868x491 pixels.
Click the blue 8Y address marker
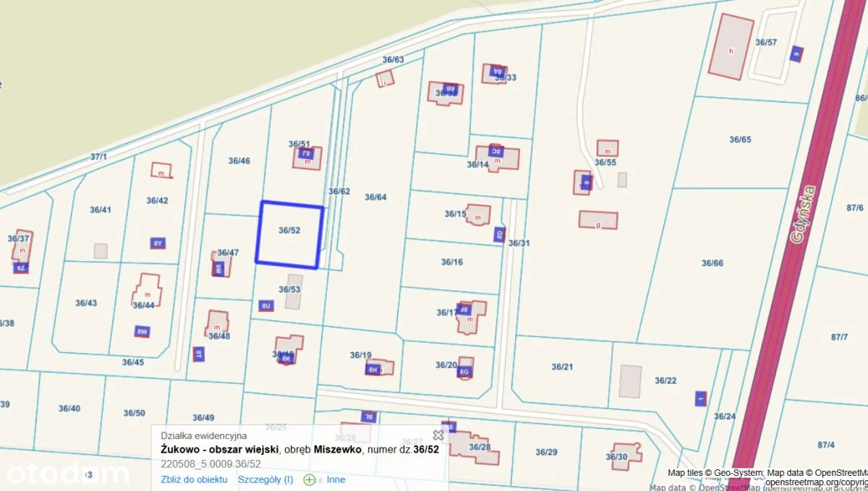(x=158, y=244)
